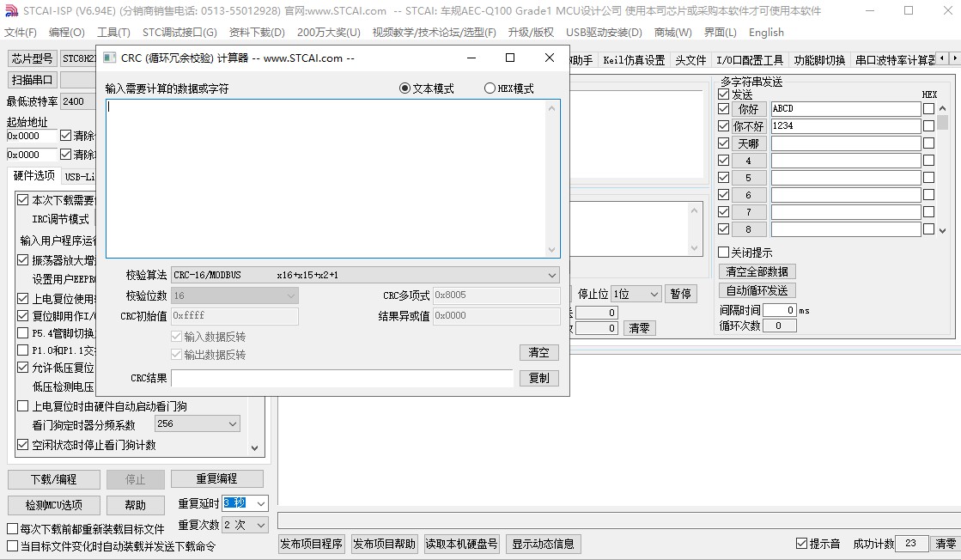Click the clear success count button

(945, 544)
